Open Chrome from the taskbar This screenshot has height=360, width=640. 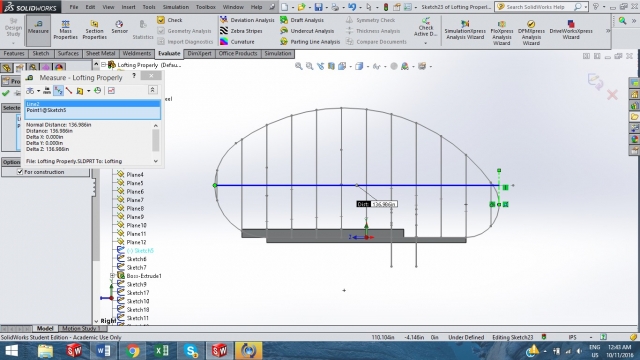point(132,351)
